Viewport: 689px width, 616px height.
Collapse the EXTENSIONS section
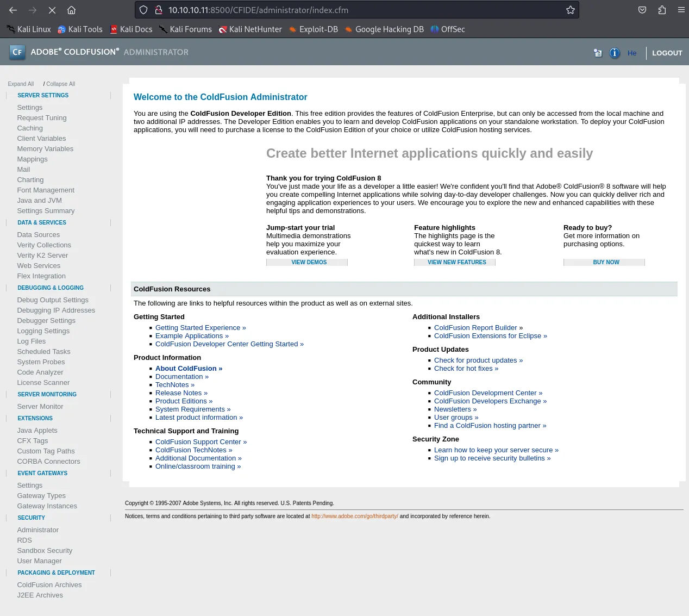coord(35,418)
